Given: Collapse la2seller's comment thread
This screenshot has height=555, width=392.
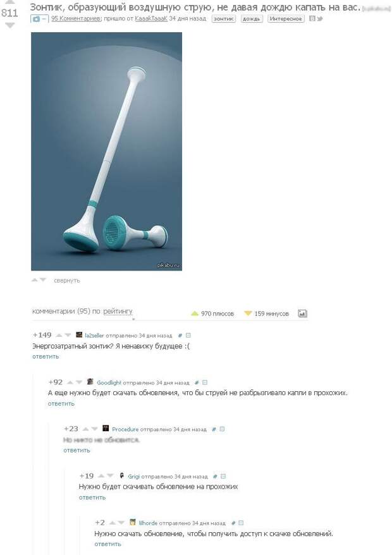Looking at the screenshot, I should tap(188, 335).
